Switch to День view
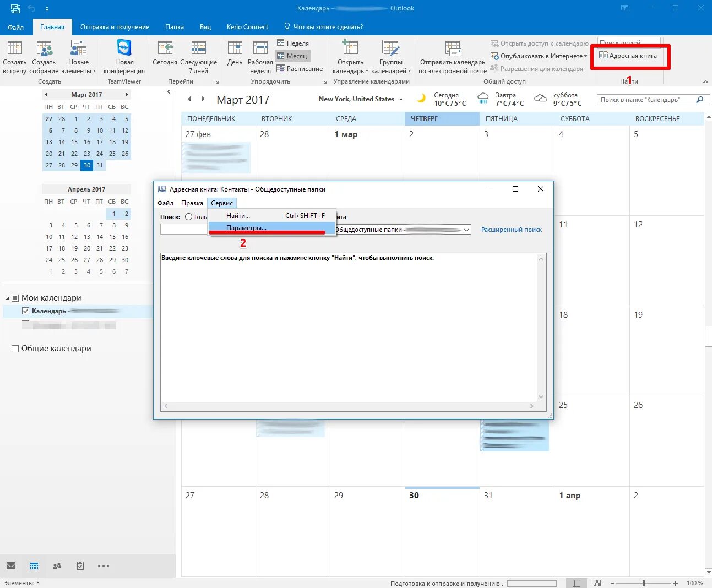The image size is (712, 588). tap(235, 53)
